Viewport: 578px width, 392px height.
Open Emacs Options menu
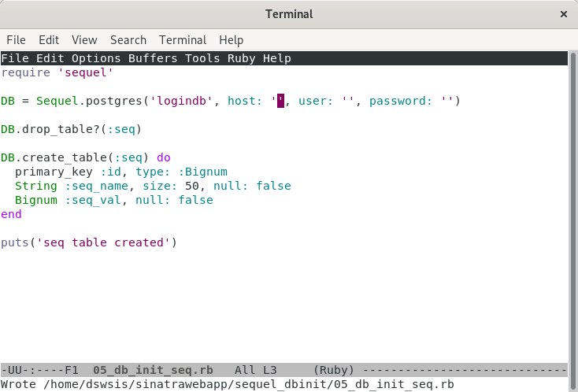click(x=96, y=58)
